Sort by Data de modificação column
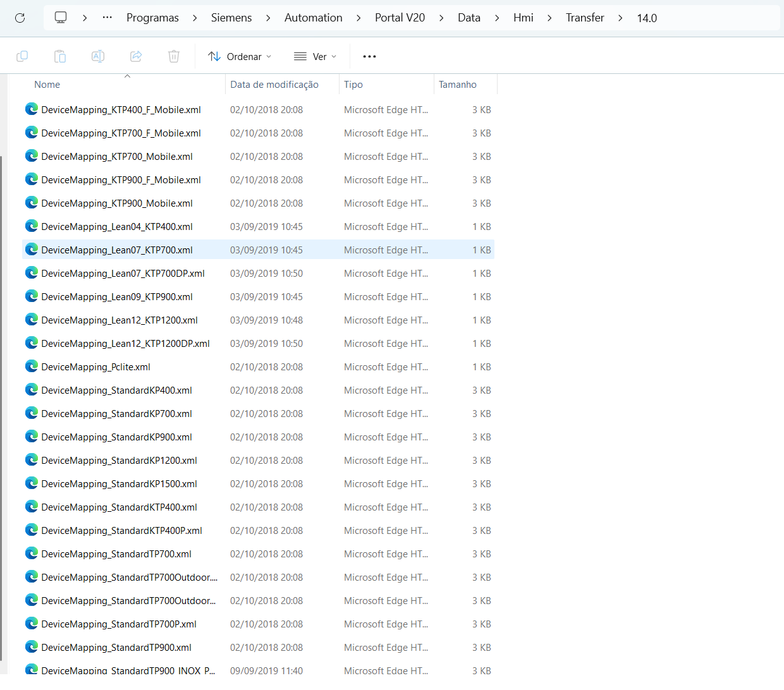The height and width of the screenshot is (690, 784). point(274,85)
